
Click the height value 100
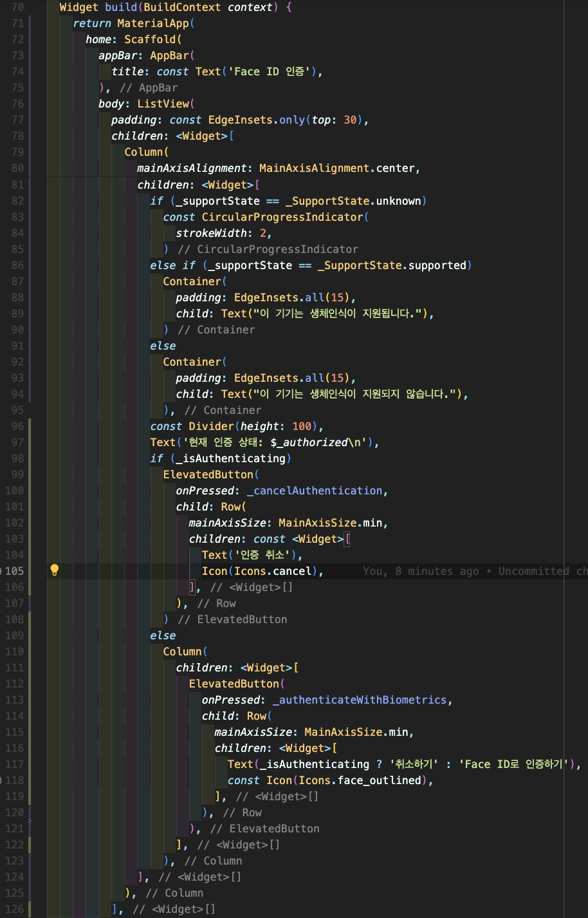pos(302,426)
